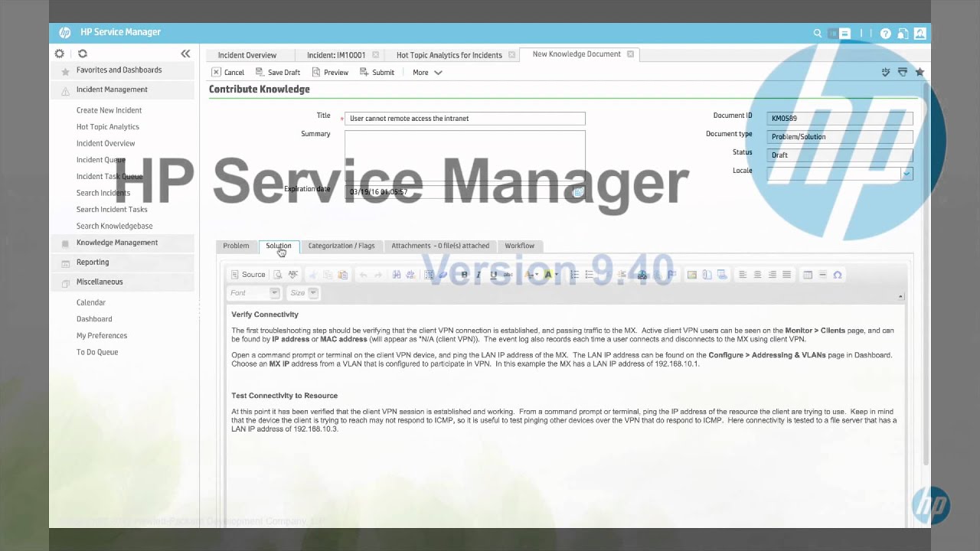Screen dimensions: 980x551
Task: Collapse the navigation sidebar
Action: click(185, 54)
